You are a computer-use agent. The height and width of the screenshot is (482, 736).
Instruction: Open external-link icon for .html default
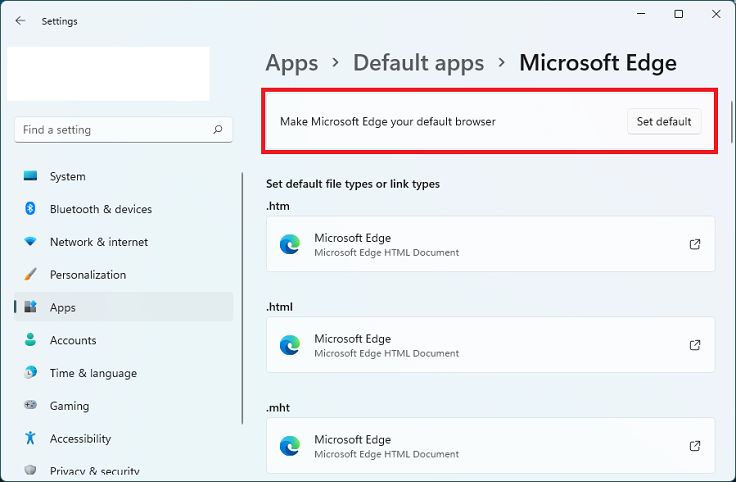695,345
